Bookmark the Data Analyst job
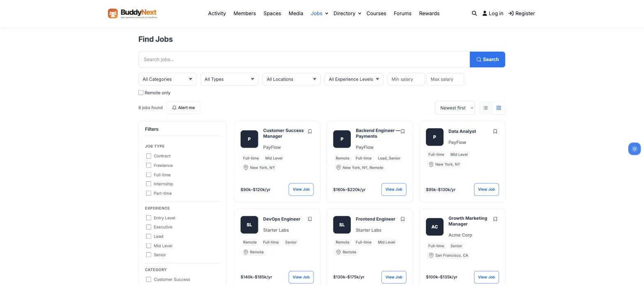This screenshot has height=285, width=644. pyautogui.click(x=495, y=132)
